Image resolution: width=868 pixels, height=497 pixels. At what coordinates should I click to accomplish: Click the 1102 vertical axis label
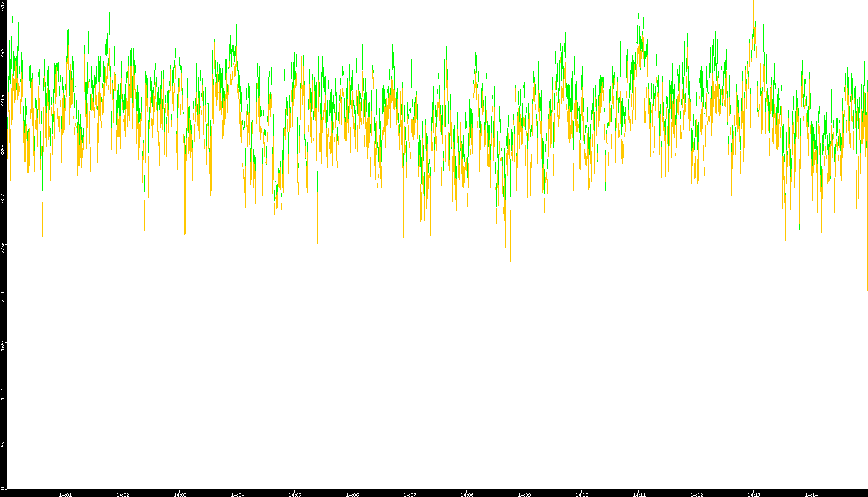[x=3, y=394]
